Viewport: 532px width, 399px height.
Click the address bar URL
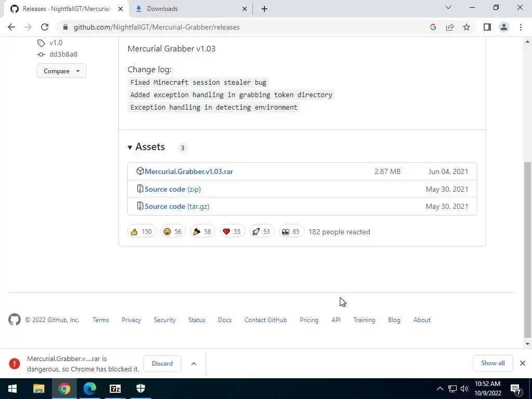tap(156, 27)
